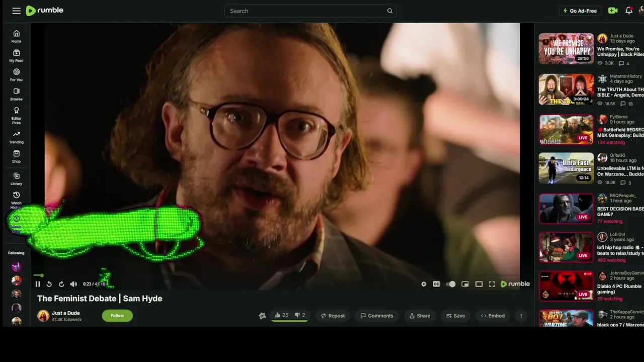The width and height of the screenshot is (644, 362).
Task: Open For You in sidebar
Action: [16, 75]
